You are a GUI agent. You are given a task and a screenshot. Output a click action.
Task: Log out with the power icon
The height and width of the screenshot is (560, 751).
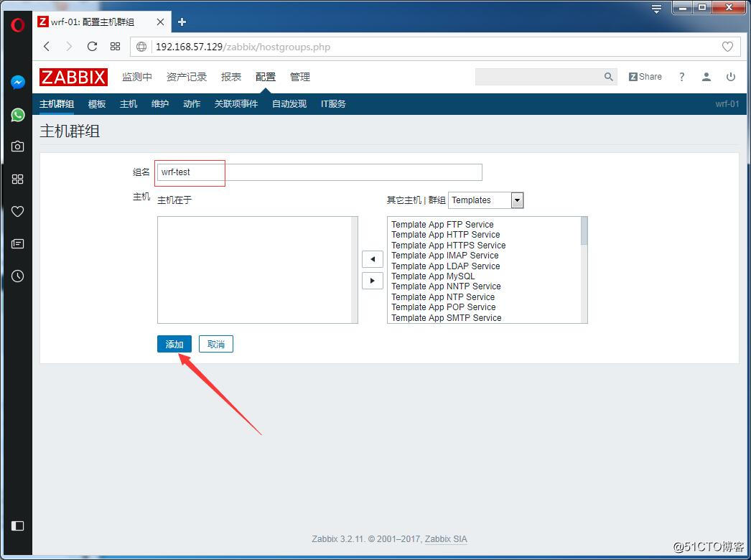coord(731,77)
